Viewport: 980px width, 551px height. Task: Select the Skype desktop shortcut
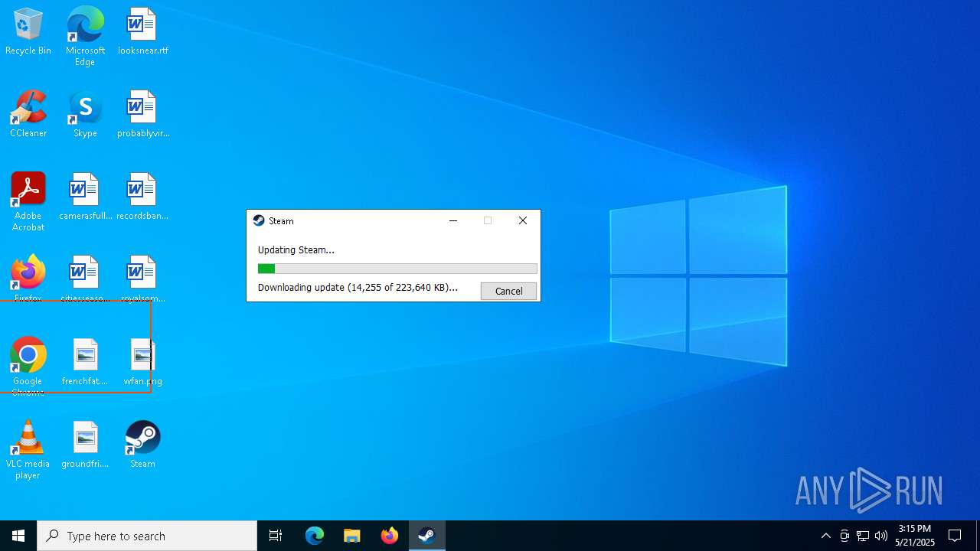[85, 115]
